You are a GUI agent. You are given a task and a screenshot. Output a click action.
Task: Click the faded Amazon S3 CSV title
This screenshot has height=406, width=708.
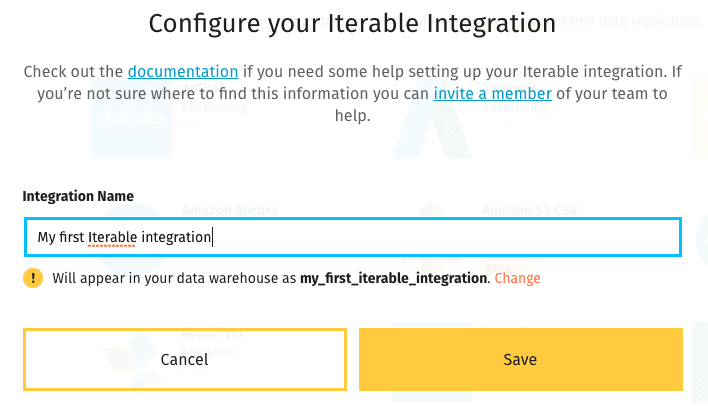(x=529, y=210)
